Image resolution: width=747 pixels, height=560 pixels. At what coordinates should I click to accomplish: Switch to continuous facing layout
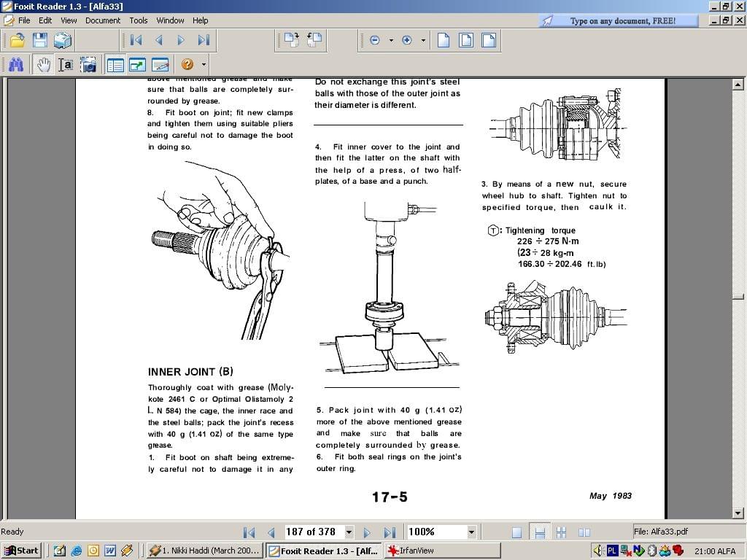coord(561,532)
